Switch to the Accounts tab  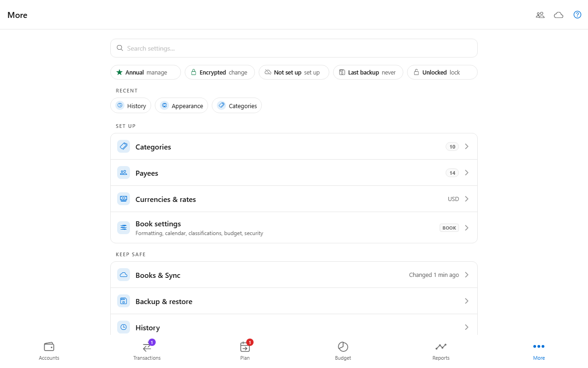49,351
